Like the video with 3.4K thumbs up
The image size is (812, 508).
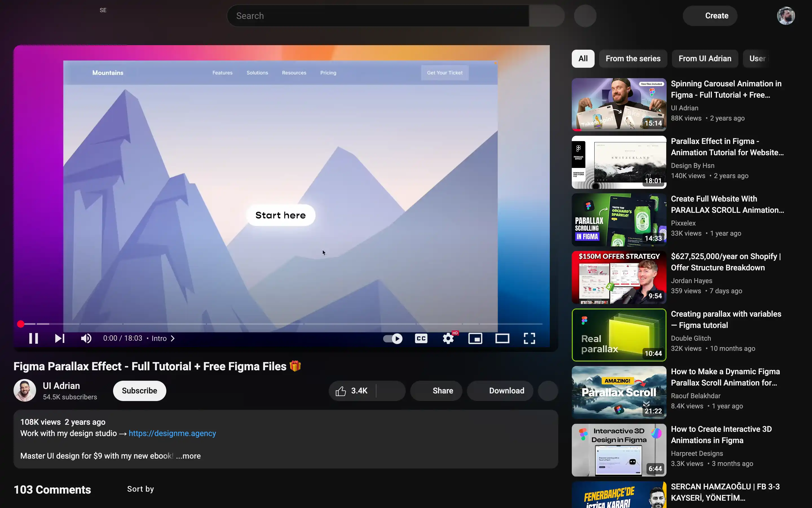pos(352,391)
